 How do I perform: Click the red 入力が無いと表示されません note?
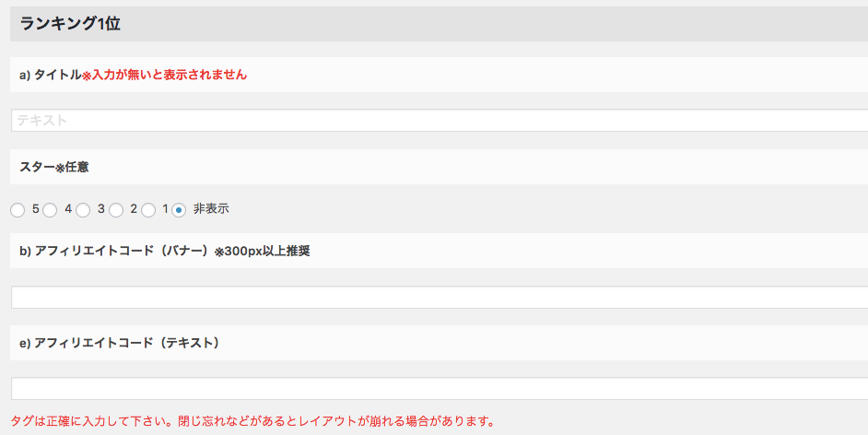[x=169, y=75]
